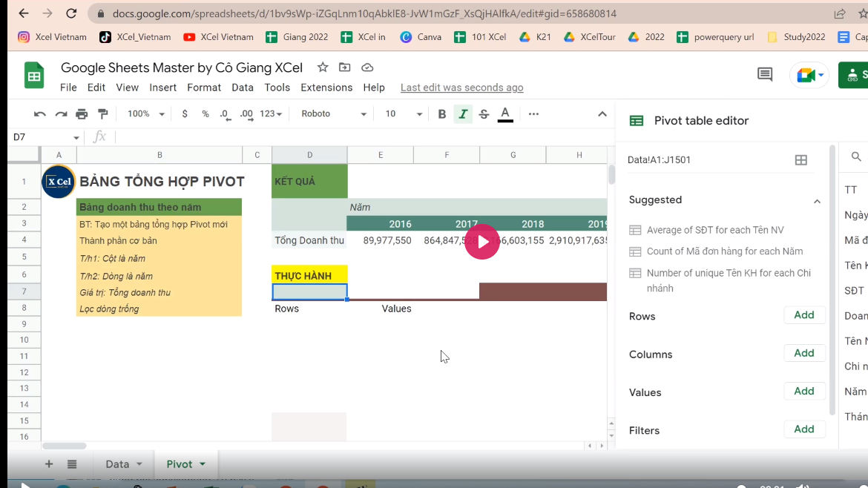868x488 pixels.
Task: Add a field to Filters
Action: tap(804, 429)
